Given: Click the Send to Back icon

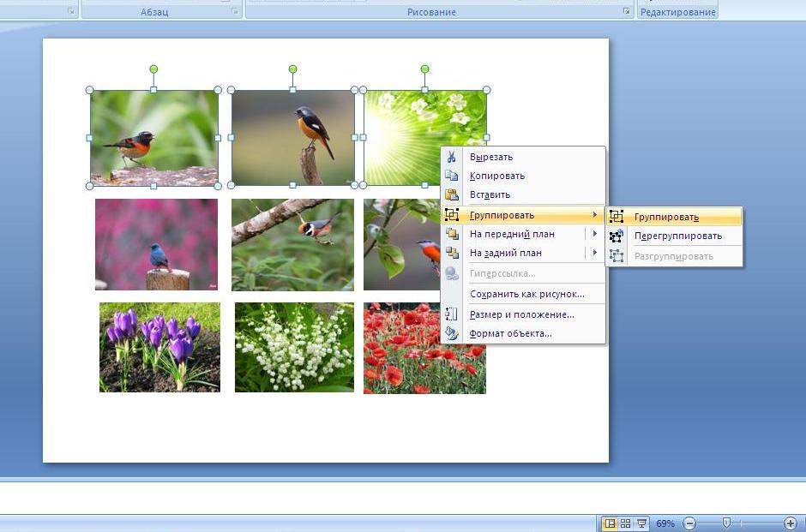Looking at the screenshot, I should click(451, 253).
